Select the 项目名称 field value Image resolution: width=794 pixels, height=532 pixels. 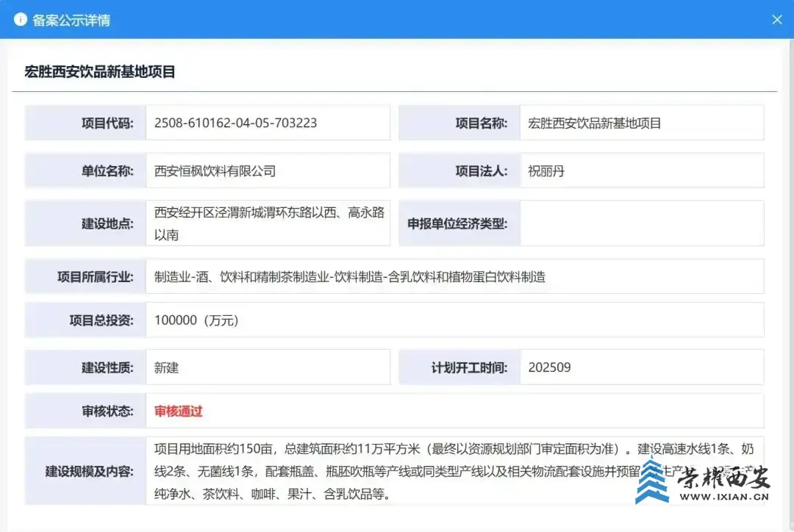[x=595, y=123]
